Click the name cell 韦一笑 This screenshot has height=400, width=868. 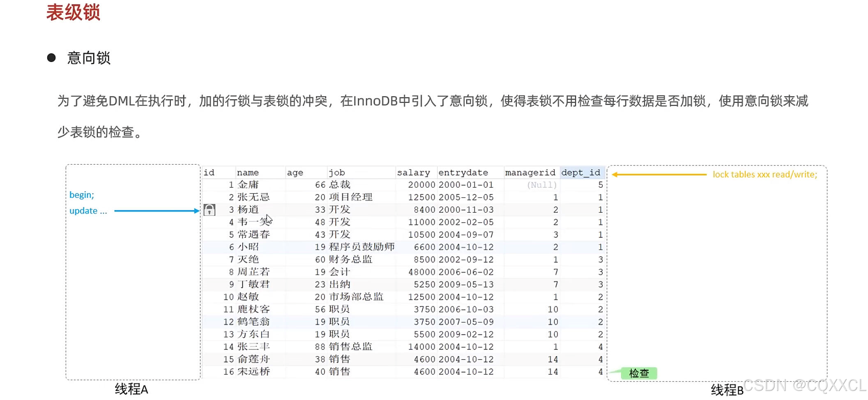(253, 222)
